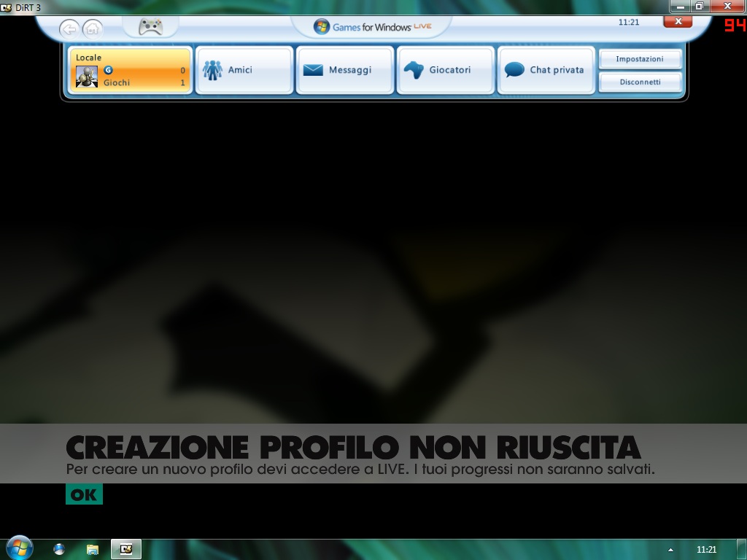Show hidden system tray icons

(670, 550)
